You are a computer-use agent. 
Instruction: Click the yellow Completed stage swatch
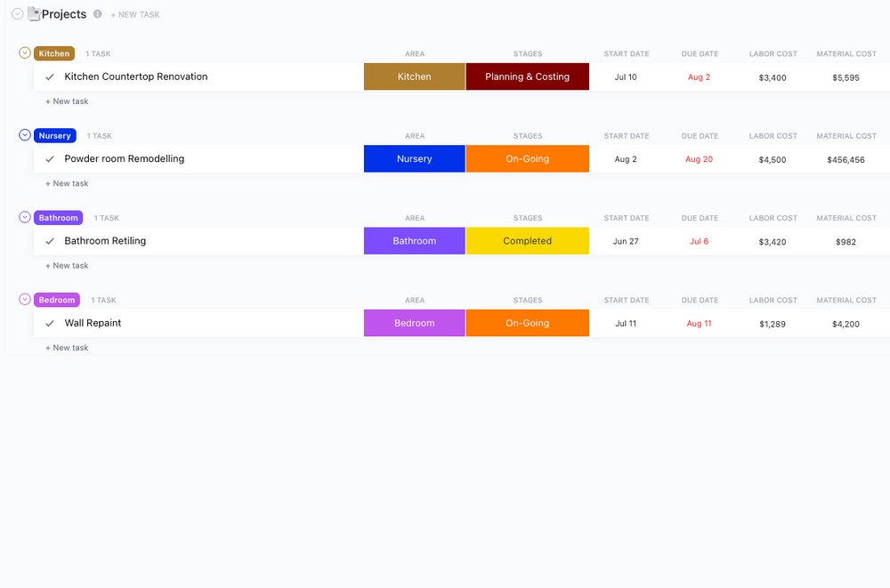(x=527, y=240)
